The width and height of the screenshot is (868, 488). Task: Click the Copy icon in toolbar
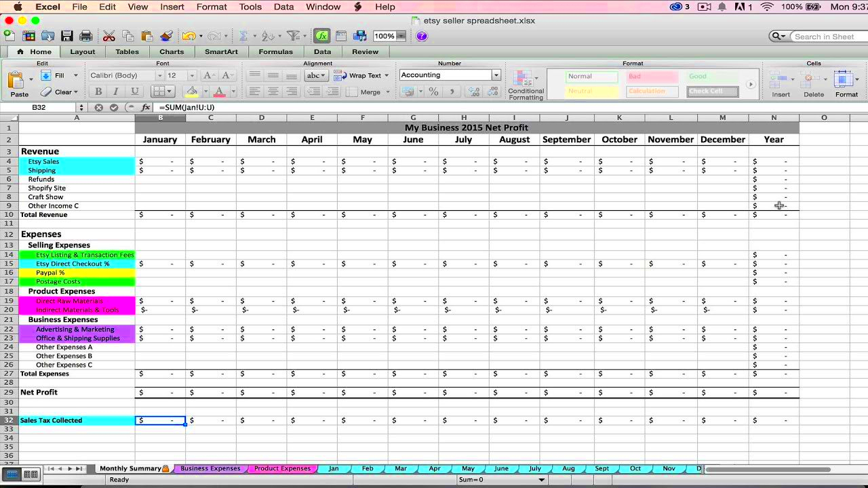click(x=127, y=36)
